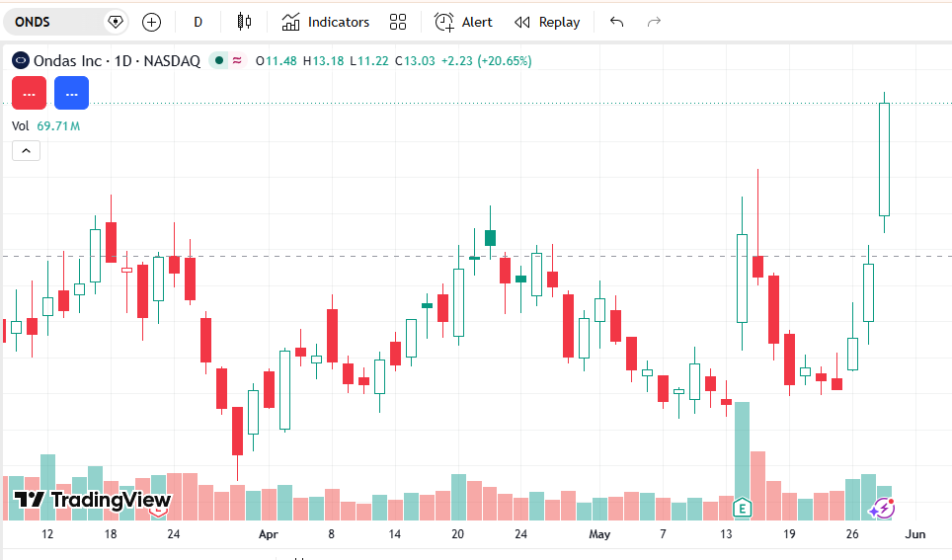The width and height of the screenshot is (952, 560).
Task: Click the Vol indicator label
Action: point(20,126)
